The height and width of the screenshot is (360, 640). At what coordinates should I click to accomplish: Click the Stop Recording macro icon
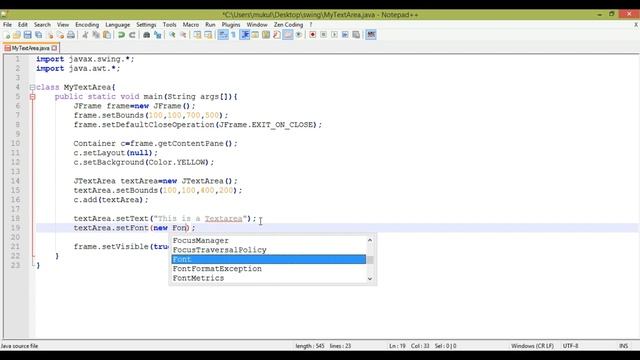[323, 35]
